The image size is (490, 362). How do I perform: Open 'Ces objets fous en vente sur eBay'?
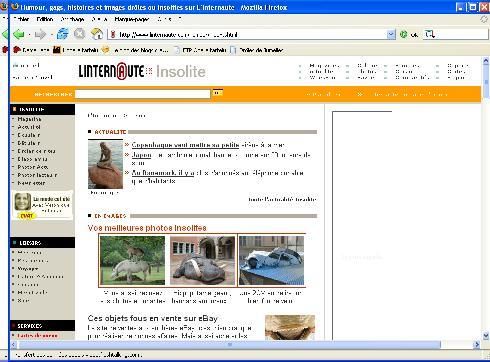point(153,318)
